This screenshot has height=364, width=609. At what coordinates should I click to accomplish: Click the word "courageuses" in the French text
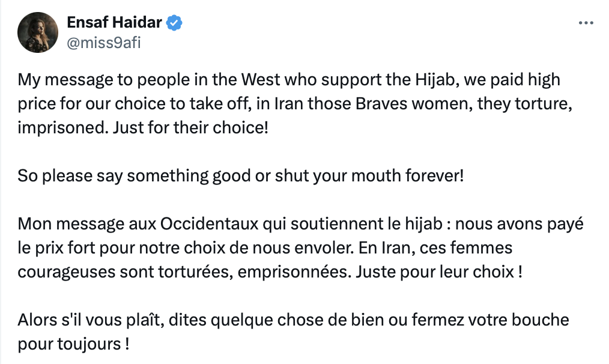point(67,272)
